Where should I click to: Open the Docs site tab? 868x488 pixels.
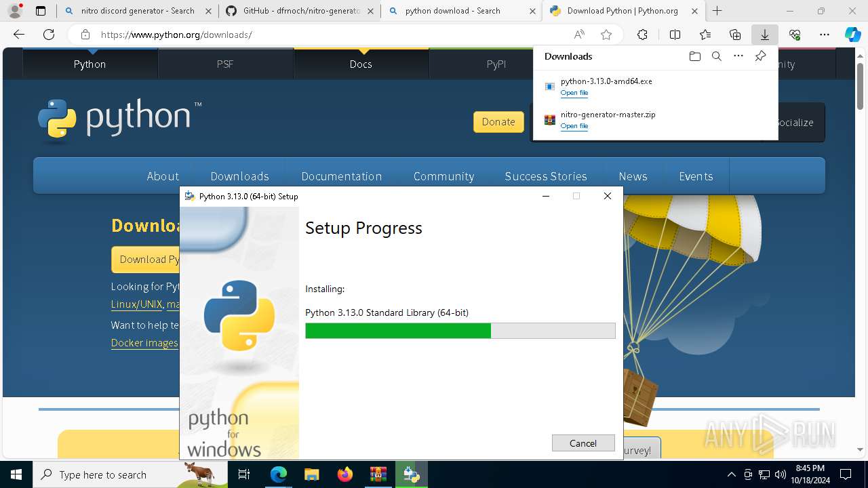click(x=361, y=64)
